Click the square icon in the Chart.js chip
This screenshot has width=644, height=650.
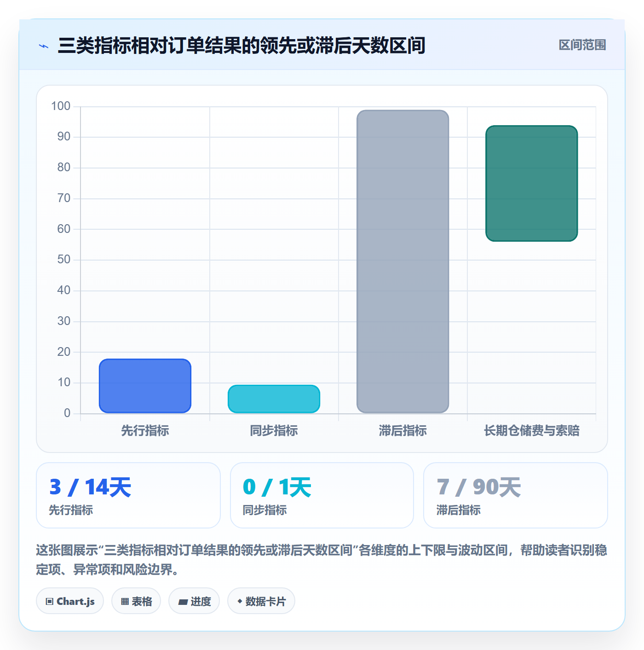[x=50, y=601]
